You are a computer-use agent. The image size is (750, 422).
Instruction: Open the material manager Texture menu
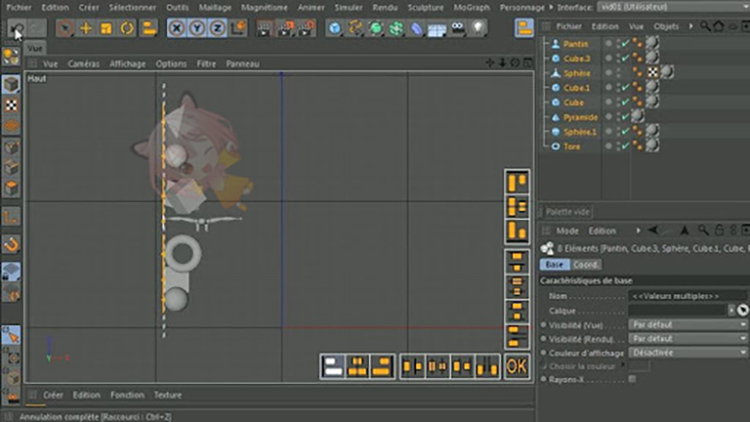click(x=168, y=395)
